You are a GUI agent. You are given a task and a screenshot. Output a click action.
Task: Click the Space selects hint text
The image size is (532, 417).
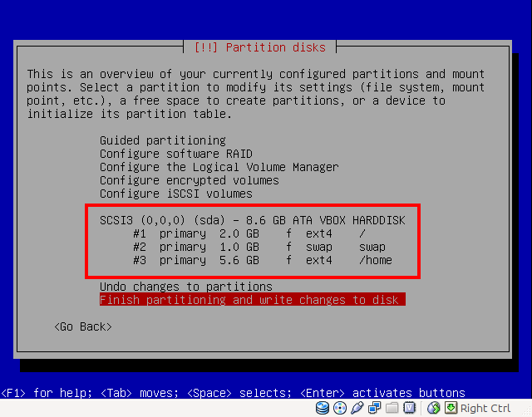(x=239, y=393)
